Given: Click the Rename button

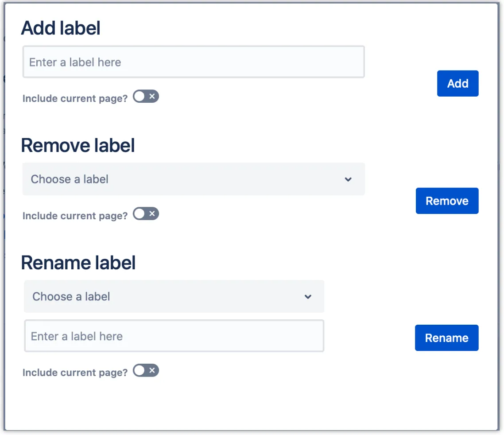Looking at the screenshot, I should (446, 338).
